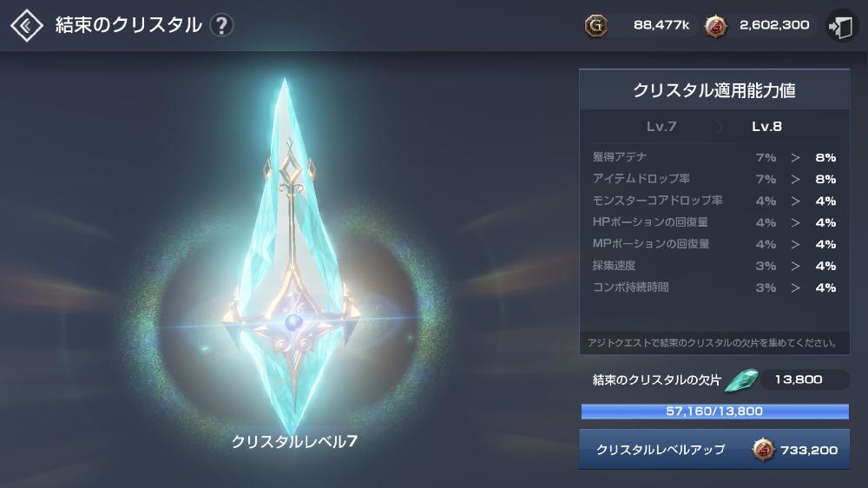Select the Lv.7 column header
The height and width of the screenshot is (488, 868).
point(661,126)
